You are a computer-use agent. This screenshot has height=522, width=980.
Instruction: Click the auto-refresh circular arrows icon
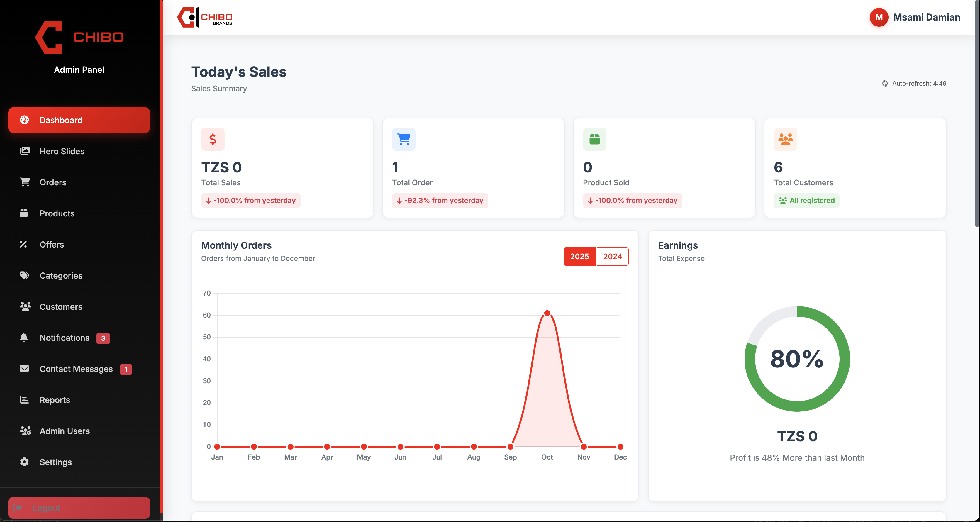click(885, 83)
